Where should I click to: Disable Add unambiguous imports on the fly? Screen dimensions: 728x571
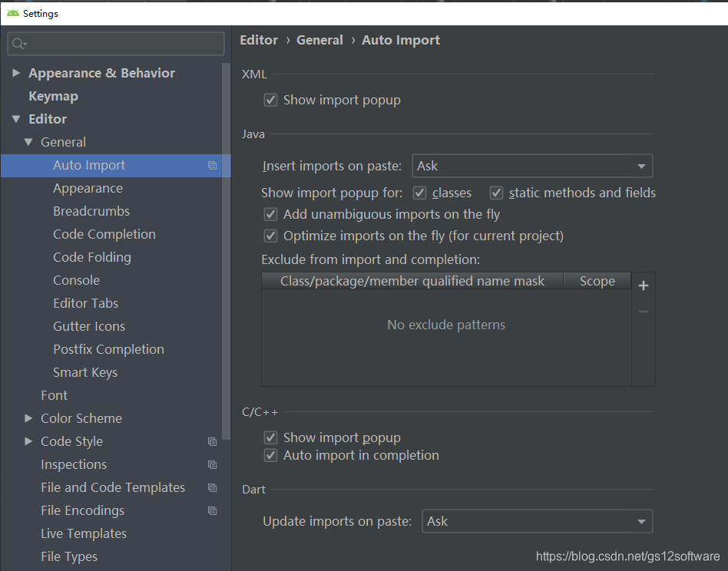coord(270,214)
